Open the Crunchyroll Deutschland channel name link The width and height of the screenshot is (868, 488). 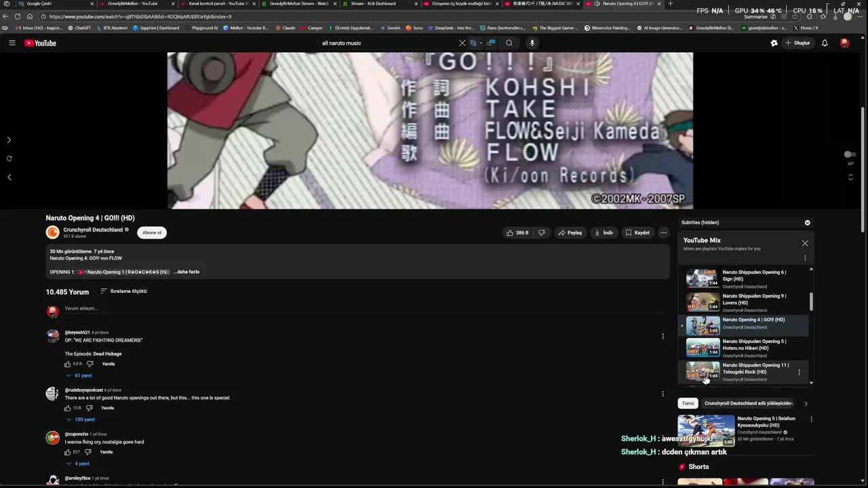(93, 230)
